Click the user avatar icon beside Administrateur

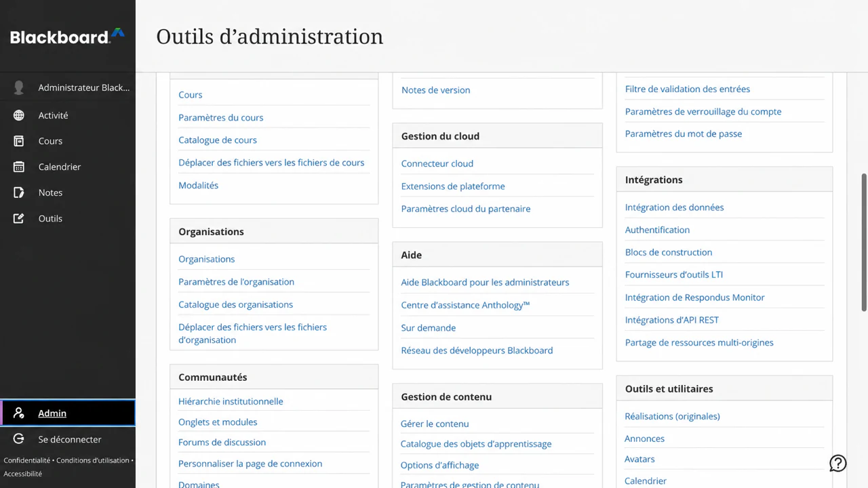(x=19, y=87)
